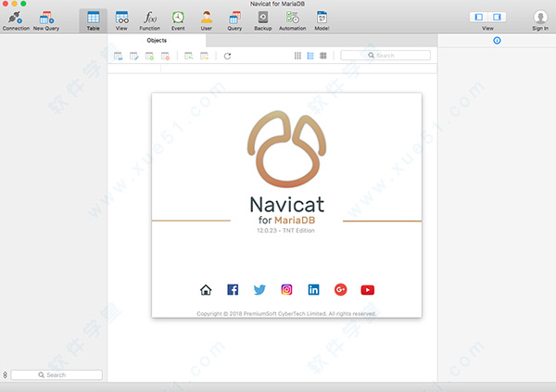The image size is (556, 392).
Task: Show saved Query objects
Action: [234, 20]
